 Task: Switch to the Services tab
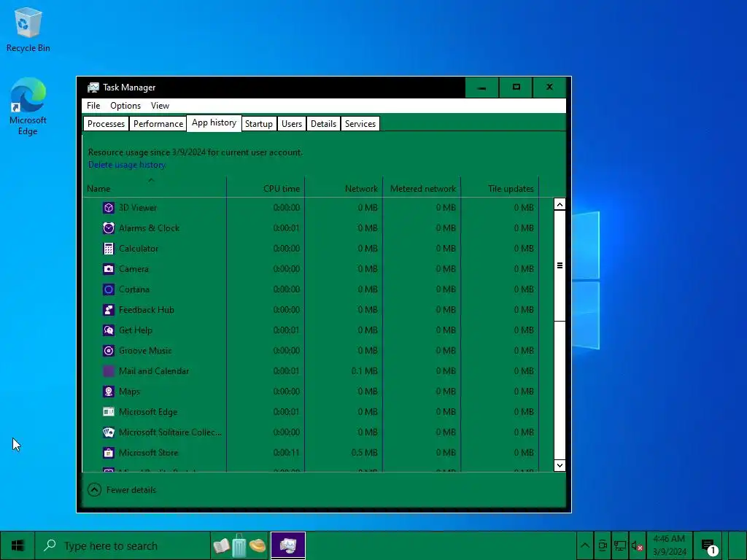(360, 124)
